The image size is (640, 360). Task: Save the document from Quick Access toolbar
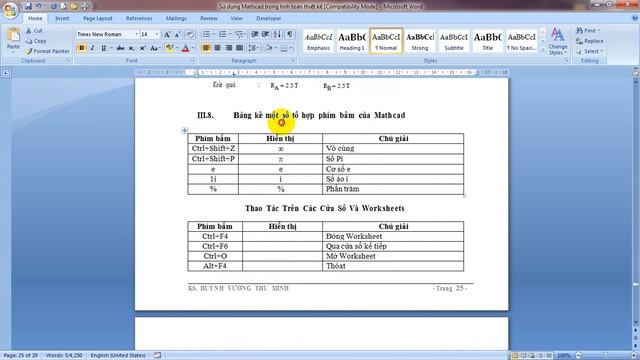28,6
